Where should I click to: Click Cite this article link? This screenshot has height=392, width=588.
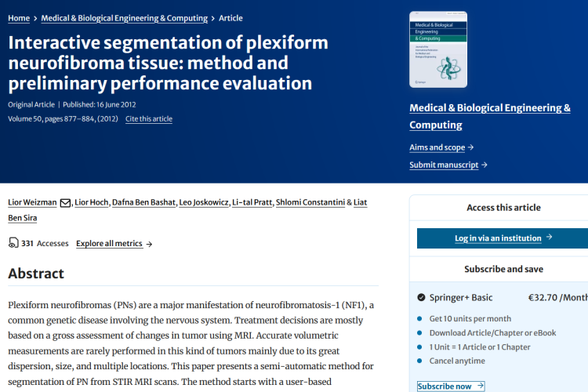[149, 119]
